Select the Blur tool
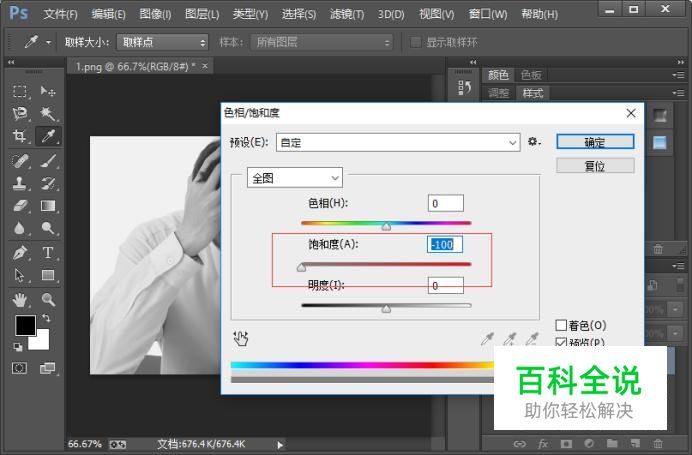The height and width of the screenshot is (455, 692). [x=19, y=228]
